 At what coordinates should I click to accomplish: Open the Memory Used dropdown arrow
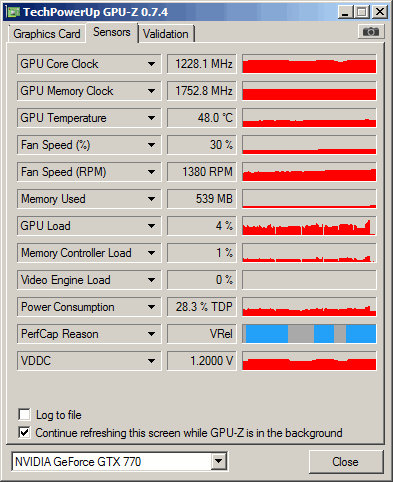(x=151, y=199)
